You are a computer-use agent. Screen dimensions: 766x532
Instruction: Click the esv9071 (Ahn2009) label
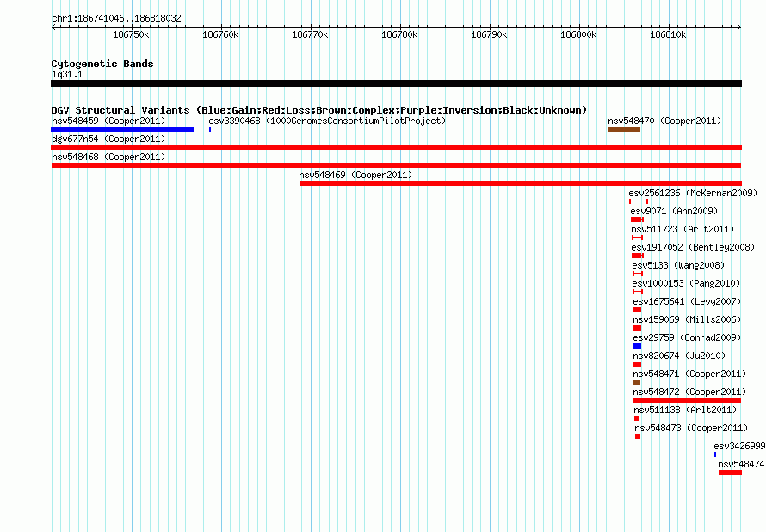point(674,211)
